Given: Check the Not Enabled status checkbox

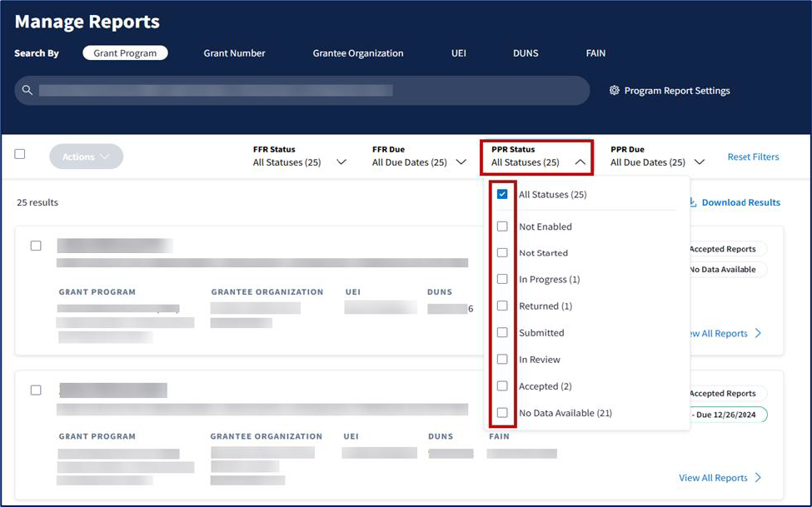Looking at the screenshot, I should (502, 226).
